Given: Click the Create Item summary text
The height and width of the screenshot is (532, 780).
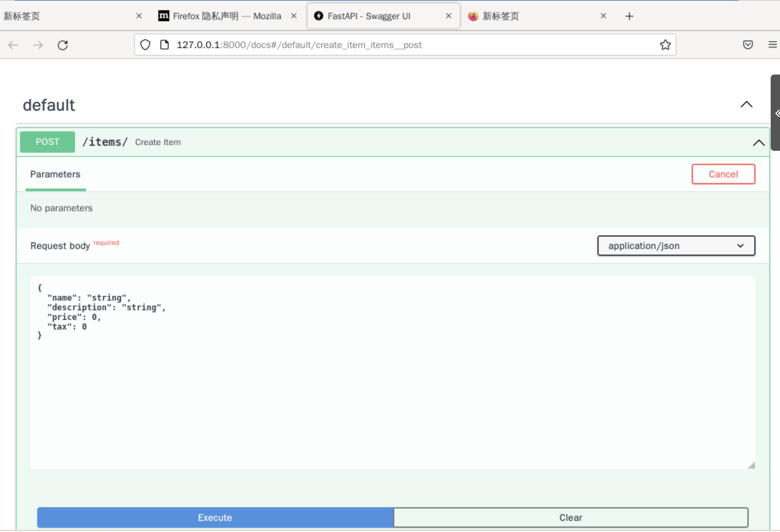Looking at the screenshot, I should tap(158, 142).
